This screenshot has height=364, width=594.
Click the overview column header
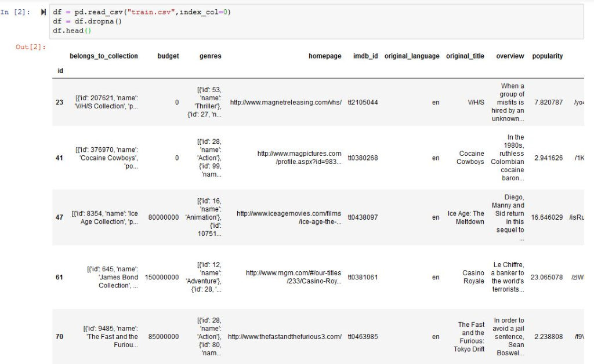click(510, 56)
